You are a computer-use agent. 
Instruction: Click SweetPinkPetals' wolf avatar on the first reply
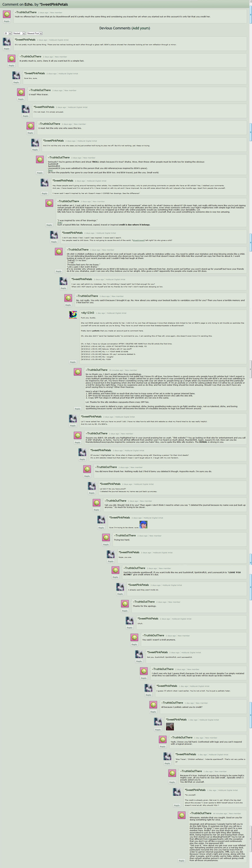click(7, 42)
